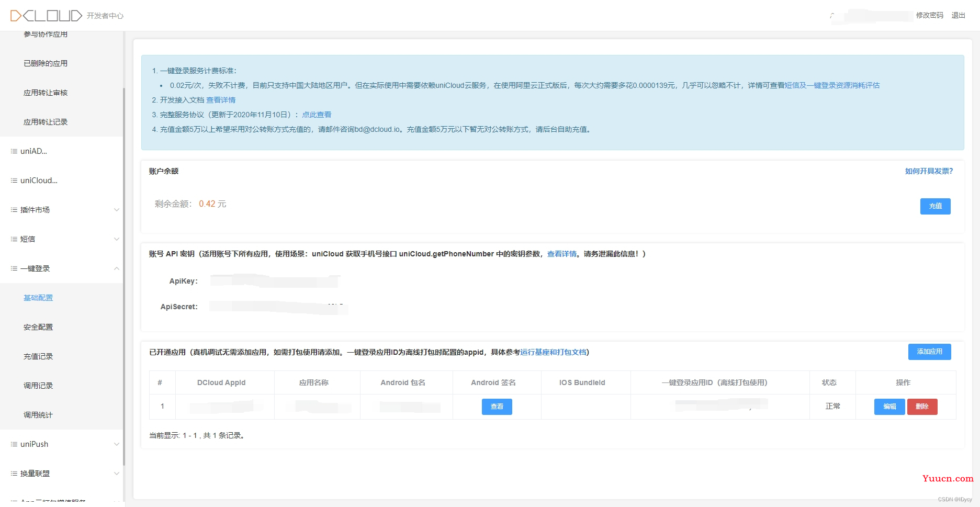Click the 添加应用 button
980x507 pixels.
tap(930, 352)
